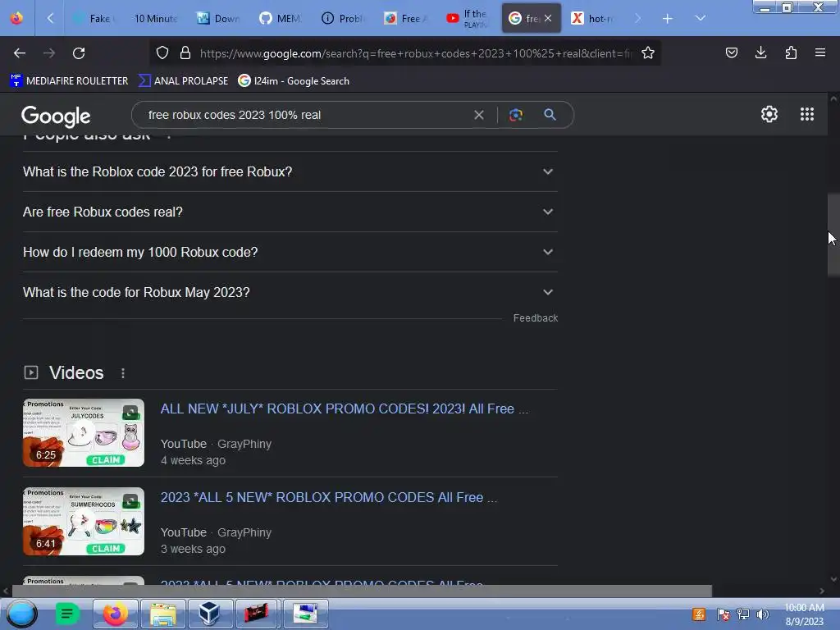This screenshot has height=630, width=840.
Task: Open the Windows Start orb
Action: [x=21, y=614]
